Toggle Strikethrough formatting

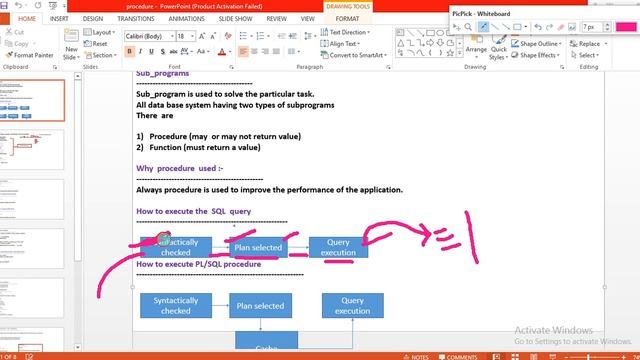click(173, 51)
